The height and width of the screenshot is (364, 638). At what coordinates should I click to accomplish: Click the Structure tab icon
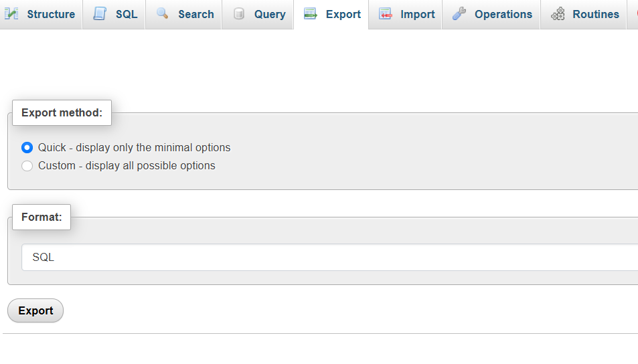coord(11,14)
